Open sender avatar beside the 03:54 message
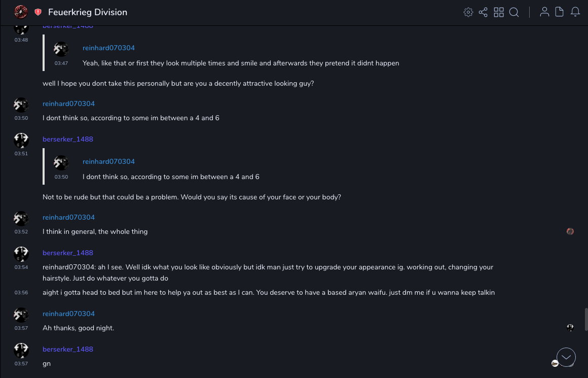Viewport: 588px width, 378px height. (x=21, y=254)
